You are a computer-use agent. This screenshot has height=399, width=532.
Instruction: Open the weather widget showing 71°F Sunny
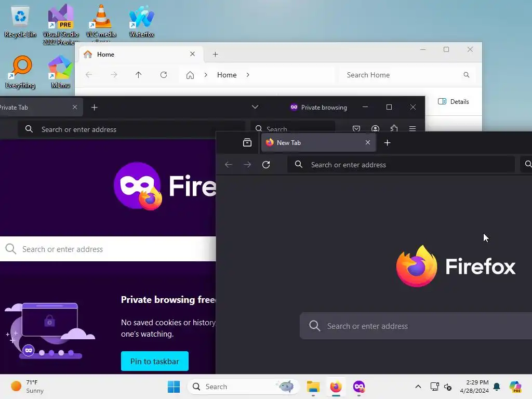tap(27, 387)
